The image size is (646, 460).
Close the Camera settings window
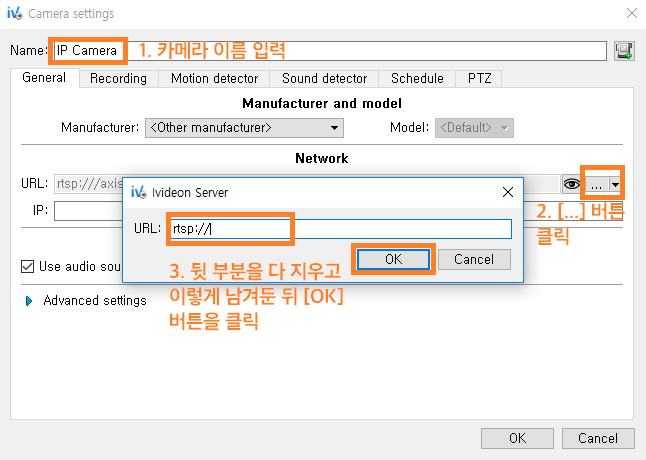(632, 13)
